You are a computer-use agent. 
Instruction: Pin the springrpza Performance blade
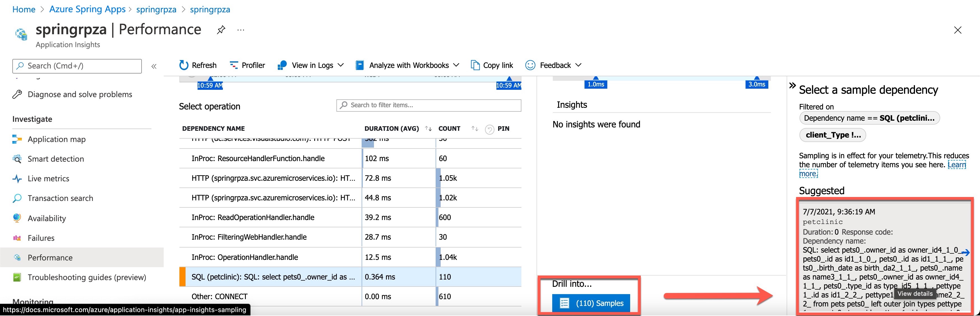click(221, 30)
